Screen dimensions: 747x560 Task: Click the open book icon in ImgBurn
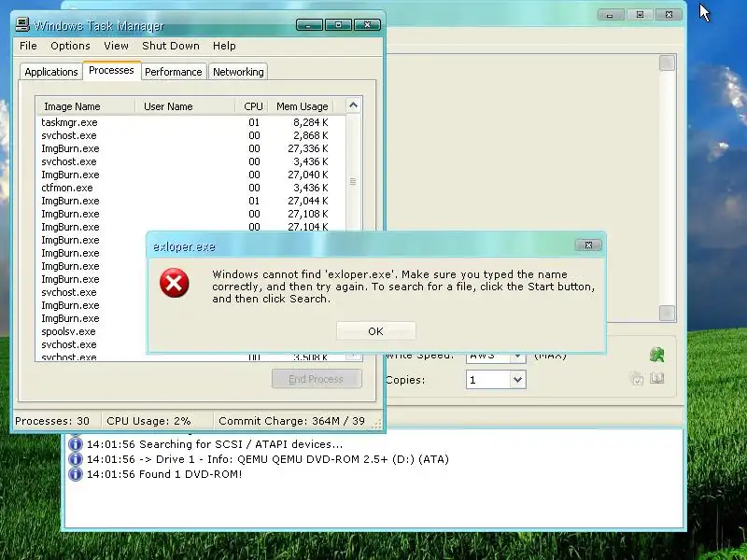click(x=657, y=379)
